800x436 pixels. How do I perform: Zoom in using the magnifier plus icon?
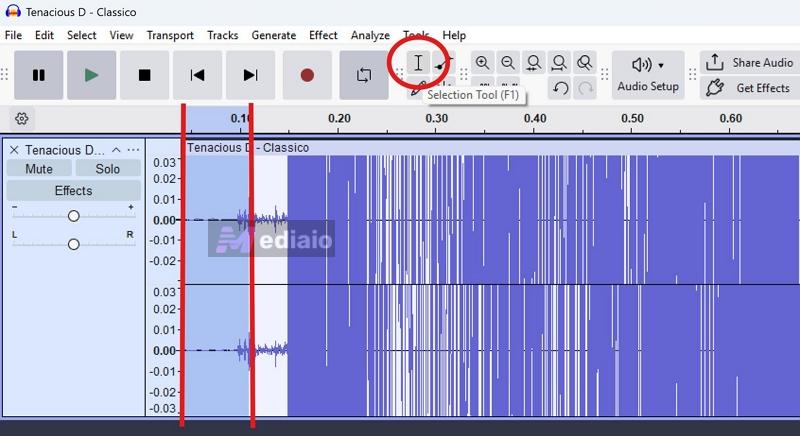482,63
